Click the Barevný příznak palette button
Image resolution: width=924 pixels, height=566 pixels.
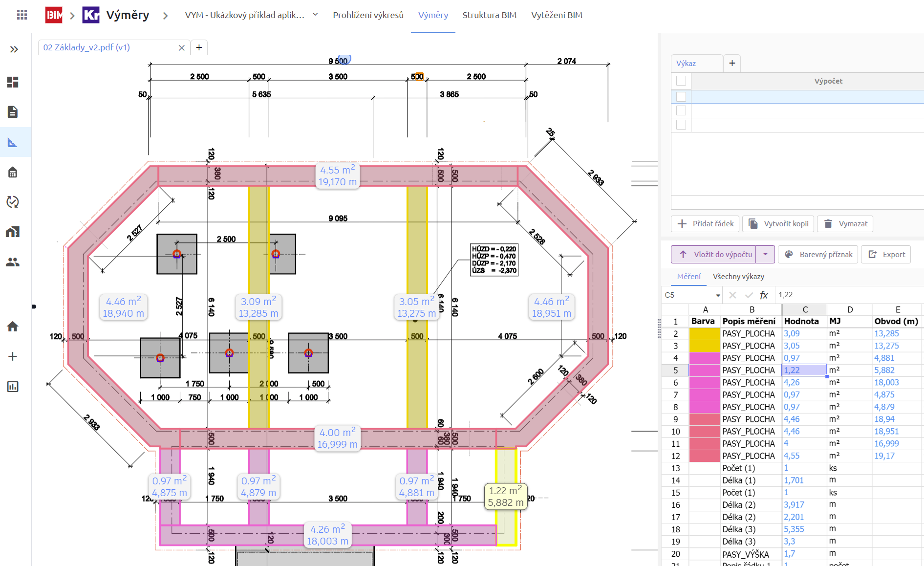point(818,255)
